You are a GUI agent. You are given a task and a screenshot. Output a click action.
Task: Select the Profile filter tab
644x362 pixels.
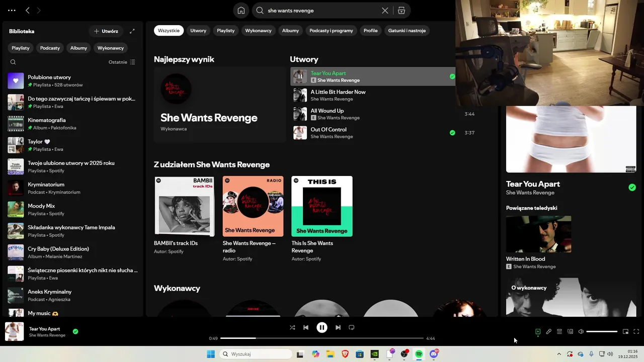371,31
